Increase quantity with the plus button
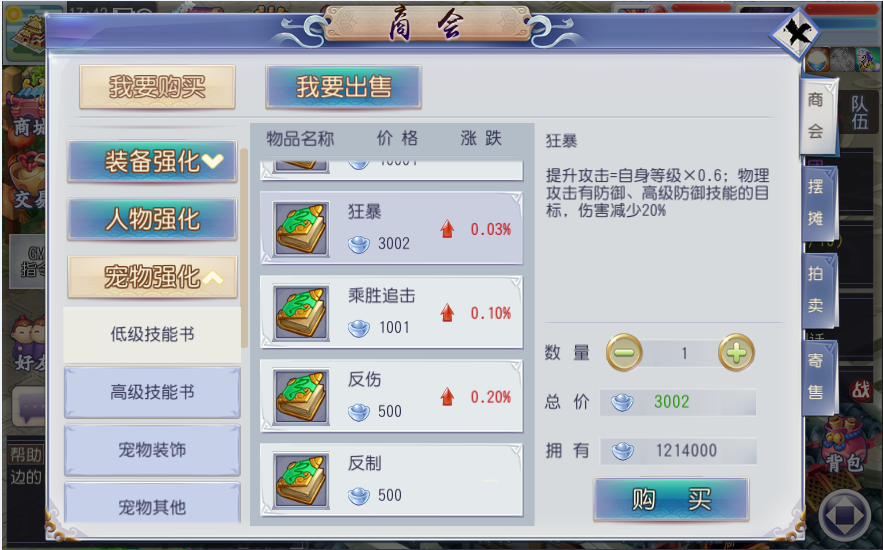 pos(736,352)
